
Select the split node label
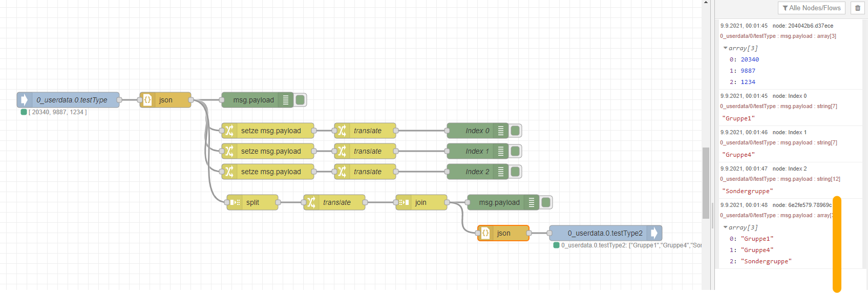coord(252,202)
